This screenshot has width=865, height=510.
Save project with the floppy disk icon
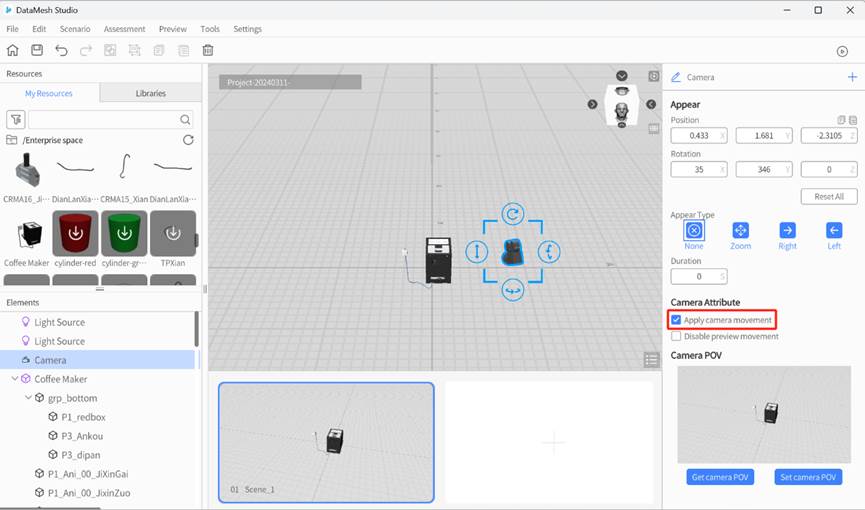(x=37, y=50)
